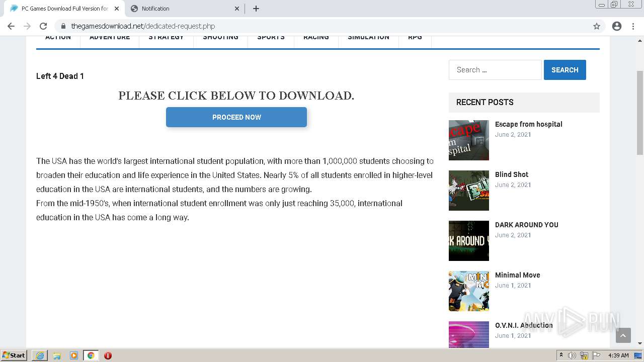Open the STRATEGY category menu

pyautogui.click(x=166, y=37)
